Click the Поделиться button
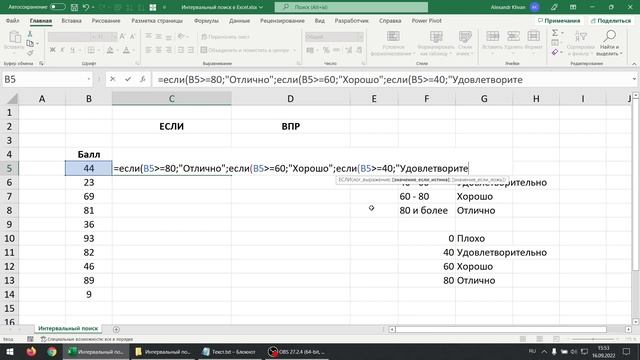Image resolution: width=640 pixels, height=360 pixels. coord(611,20)
